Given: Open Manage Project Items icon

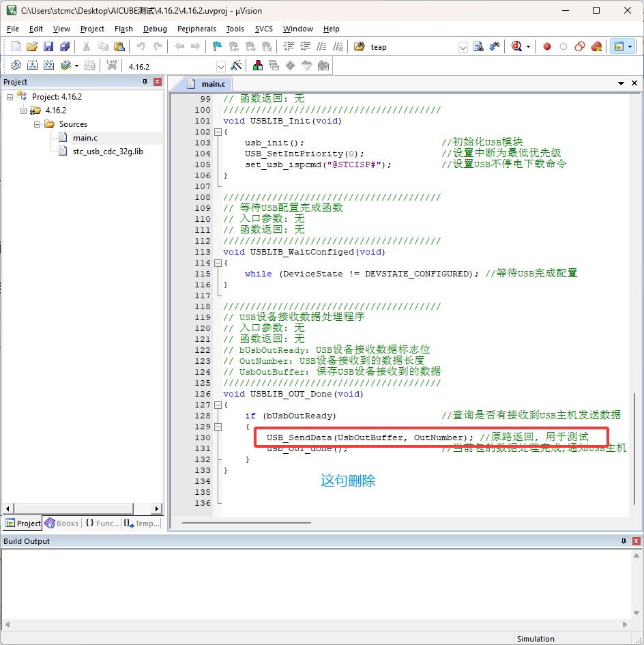Looking at the screenshot, I should tap(258, 66).
